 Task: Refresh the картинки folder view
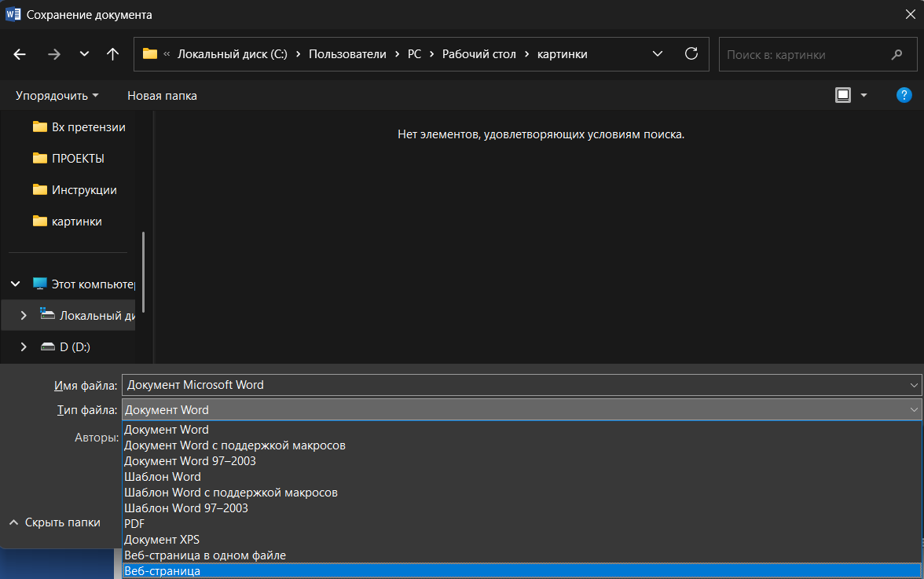(691, 53)
